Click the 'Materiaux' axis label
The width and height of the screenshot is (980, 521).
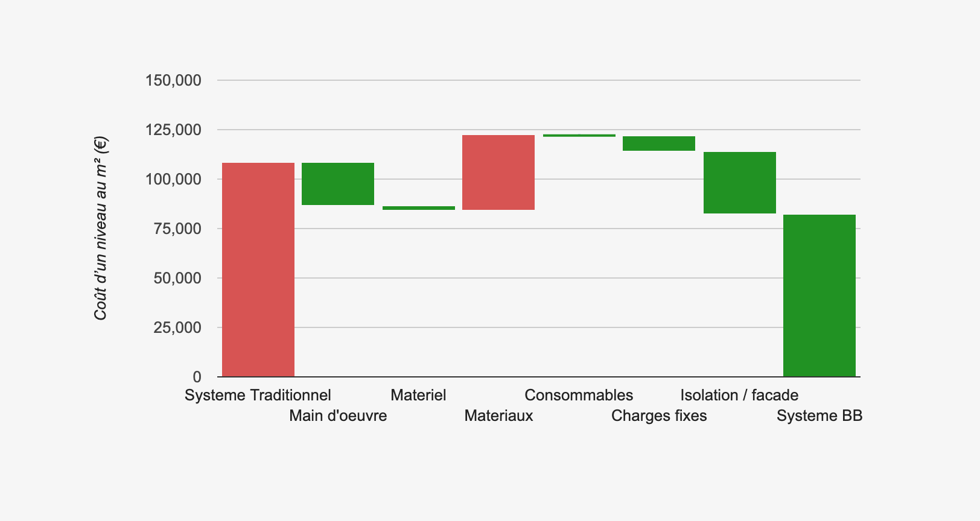(x=498, y=416)
